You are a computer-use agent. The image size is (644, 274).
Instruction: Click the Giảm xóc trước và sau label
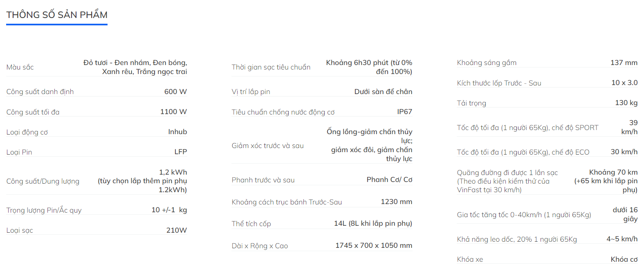pyautogui.click(x=267, y=146)
